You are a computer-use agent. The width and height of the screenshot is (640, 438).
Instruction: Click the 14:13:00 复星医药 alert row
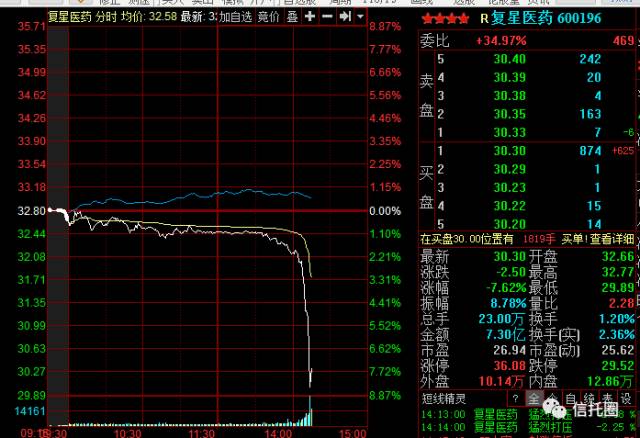pos(529,415)
